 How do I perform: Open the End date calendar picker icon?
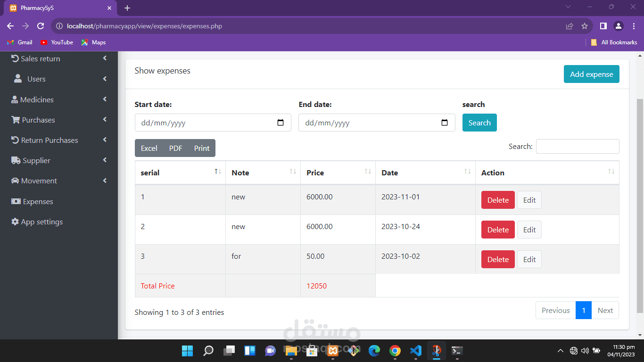(445, 123)
